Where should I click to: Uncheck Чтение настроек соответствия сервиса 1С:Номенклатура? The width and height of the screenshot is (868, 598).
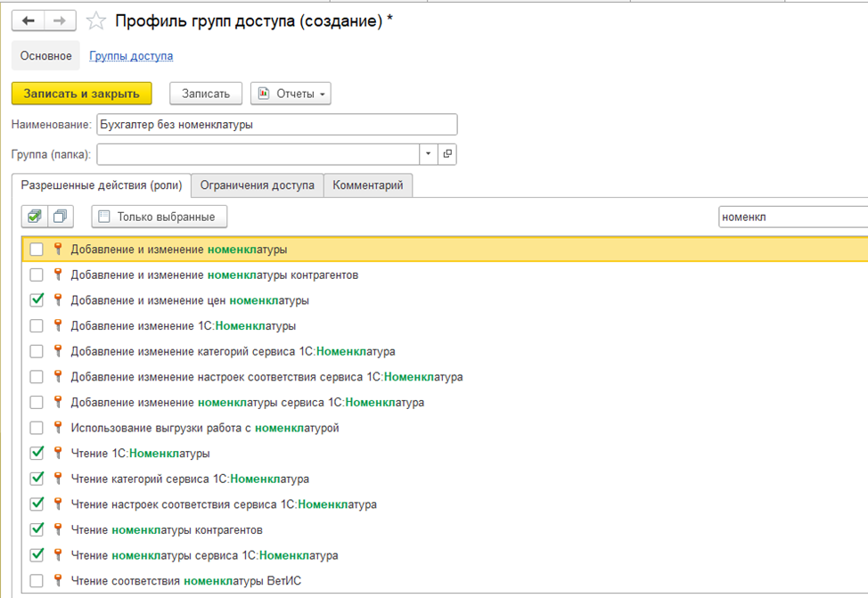tap(37, 504)
